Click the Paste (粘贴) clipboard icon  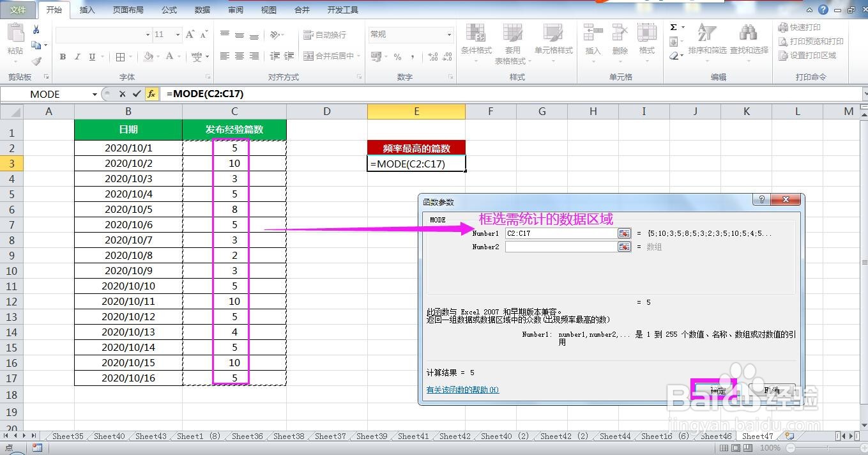[x=15, y=33]
